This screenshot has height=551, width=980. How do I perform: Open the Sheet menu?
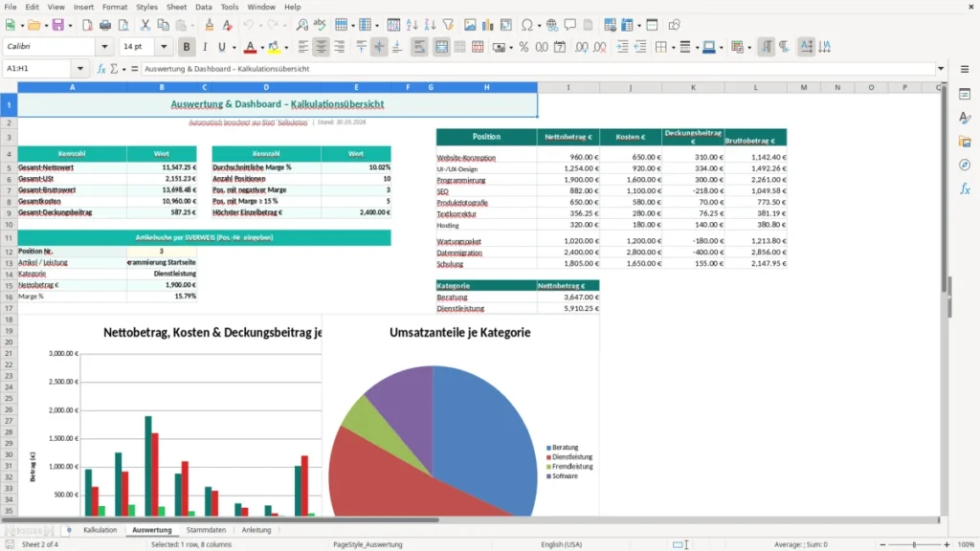click(176, 7)
